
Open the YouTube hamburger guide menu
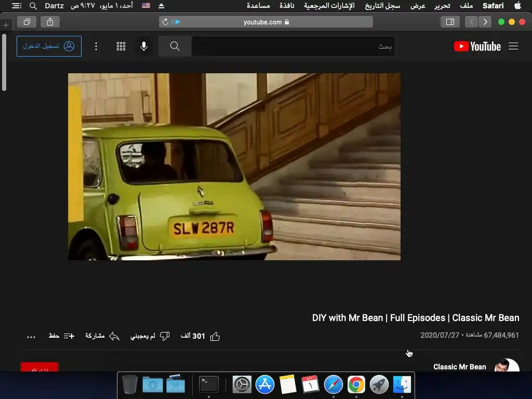[x=513, y=46]
